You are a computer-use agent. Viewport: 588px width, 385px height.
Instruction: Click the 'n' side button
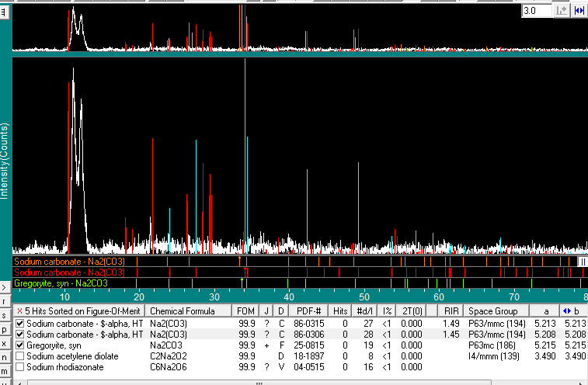(x=4, y=357)
